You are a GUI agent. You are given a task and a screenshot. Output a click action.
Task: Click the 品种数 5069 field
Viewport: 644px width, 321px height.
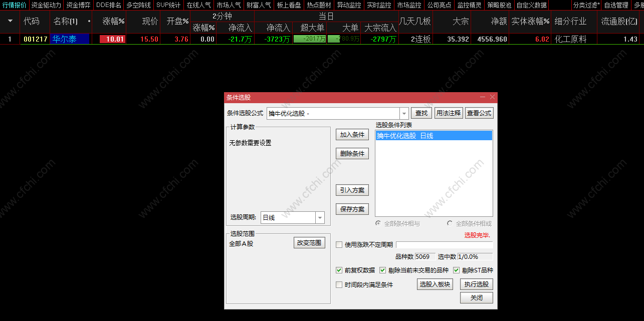click(x=425, y=257)
